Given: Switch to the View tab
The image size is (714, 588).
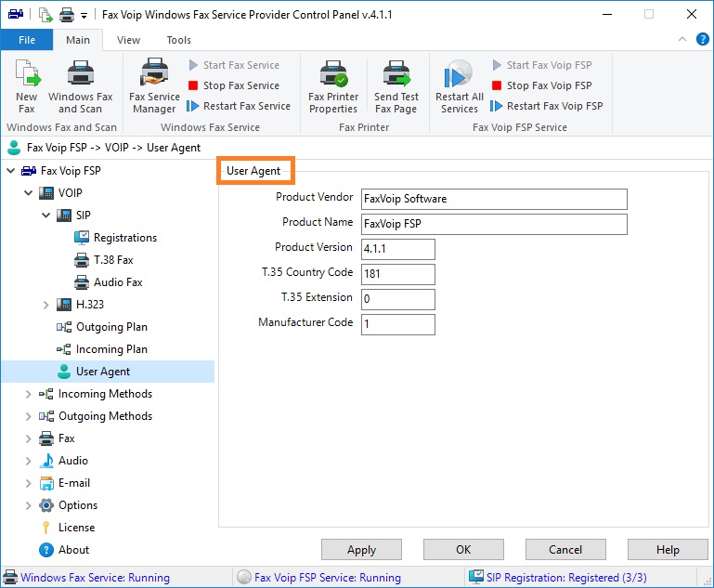Looking at the screenshot, I should (x=128, y=40).
